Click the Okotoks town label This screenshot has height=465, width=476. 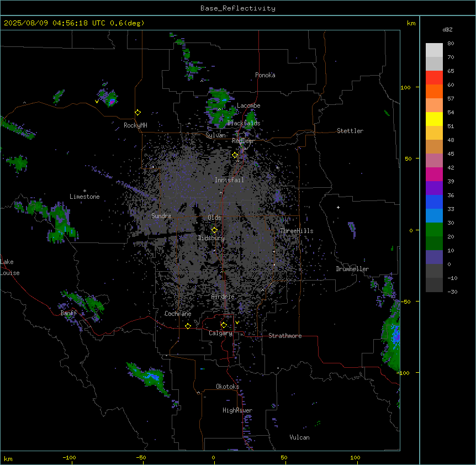228,387
